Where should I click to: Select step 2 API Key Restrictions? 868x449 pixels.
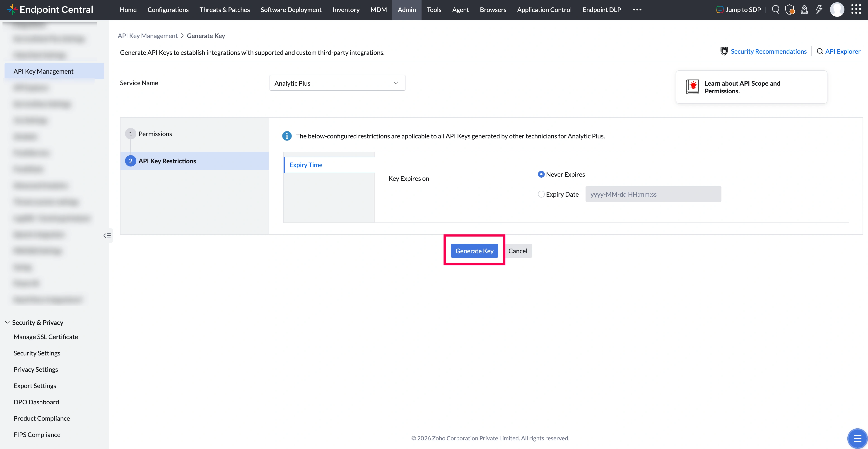point(194,161)
